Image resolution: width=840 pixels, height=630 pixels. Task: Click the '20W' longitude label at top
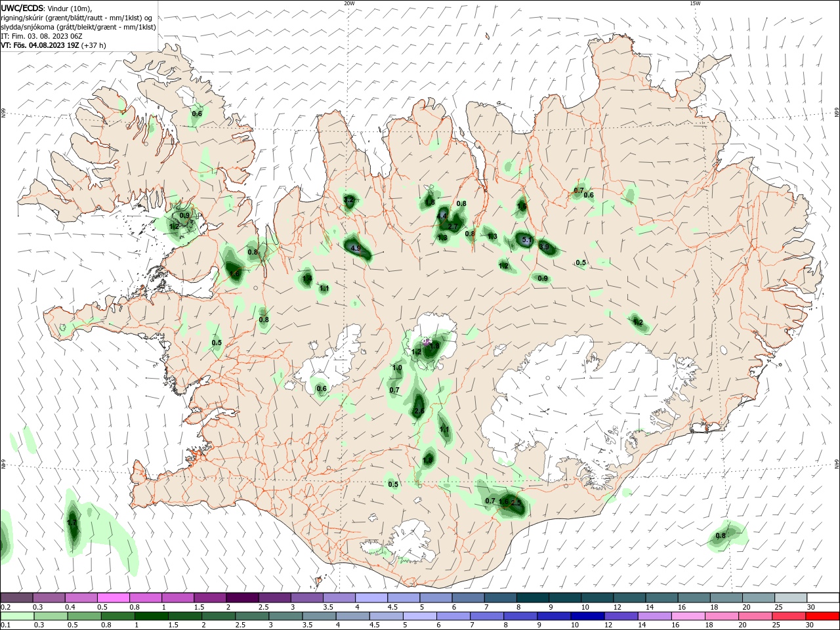(349, 3)
